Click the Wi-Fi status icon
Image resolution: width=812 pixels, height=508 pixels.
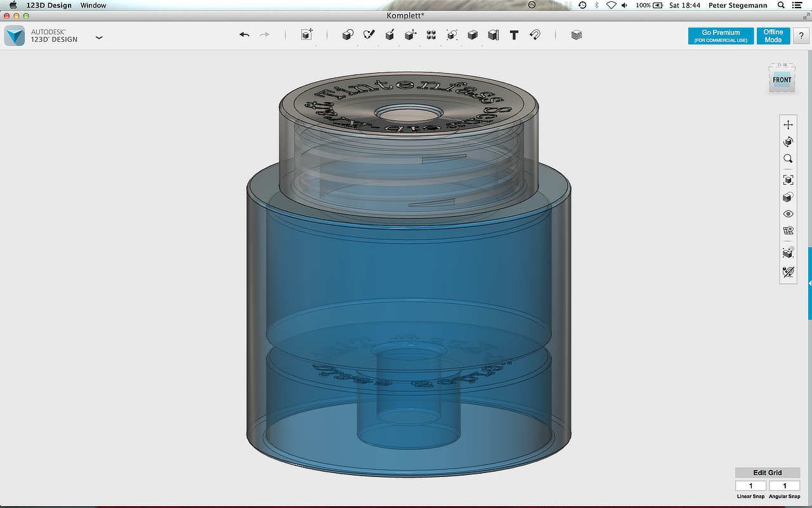[611, 5]
